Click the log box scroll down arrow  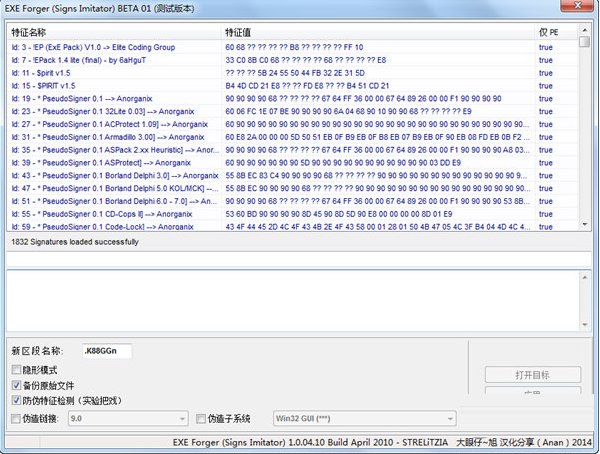pos(584,325)
